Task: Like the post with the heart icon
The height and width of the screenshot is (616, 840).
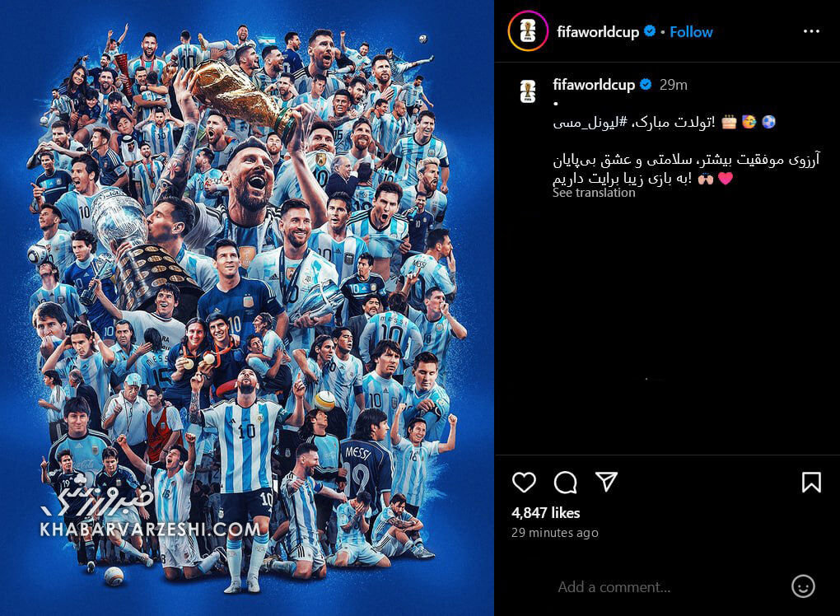Action: (524, 482)
